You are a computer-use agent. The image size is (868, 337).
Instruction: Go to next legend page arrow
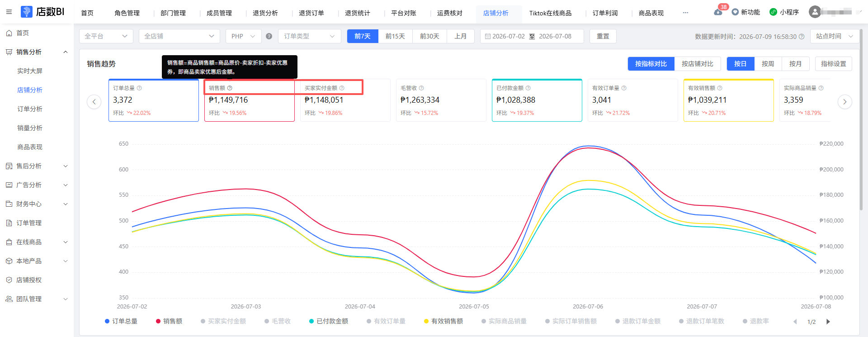tap(828, 322)
